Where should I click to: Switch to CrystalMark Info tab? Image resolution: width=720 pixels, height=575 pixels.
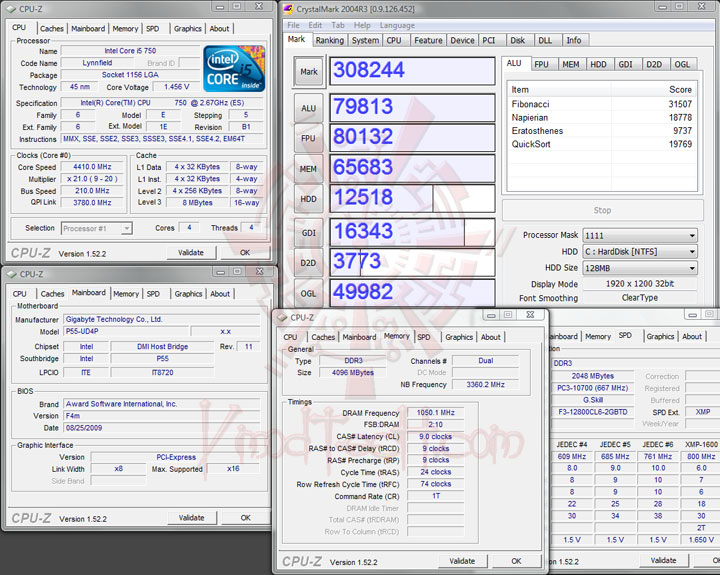(574, 40)
